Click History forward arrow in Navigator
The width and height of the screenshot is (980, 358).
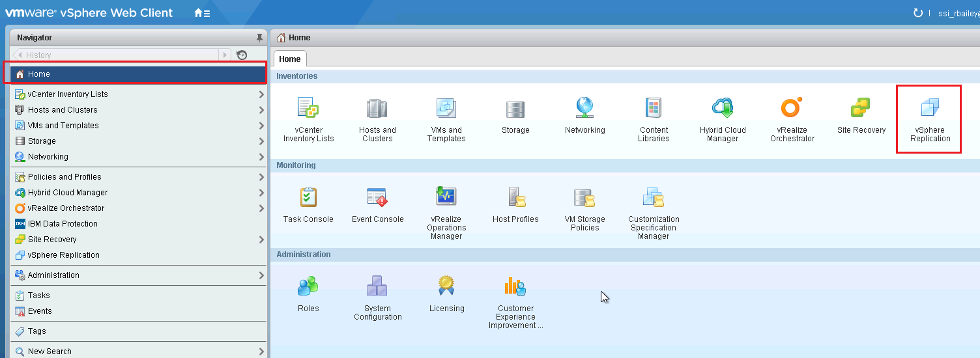click(225, 55)
